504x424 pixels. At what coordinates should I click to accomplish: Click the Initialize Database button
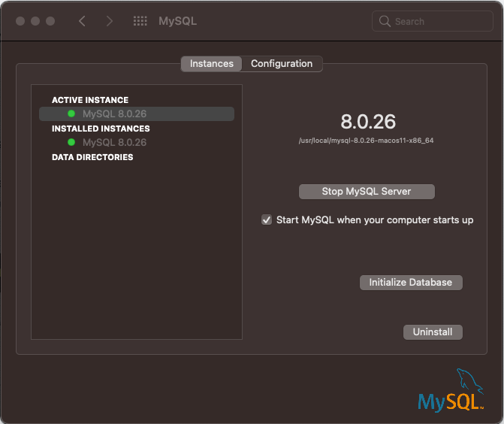pos(411,283)
